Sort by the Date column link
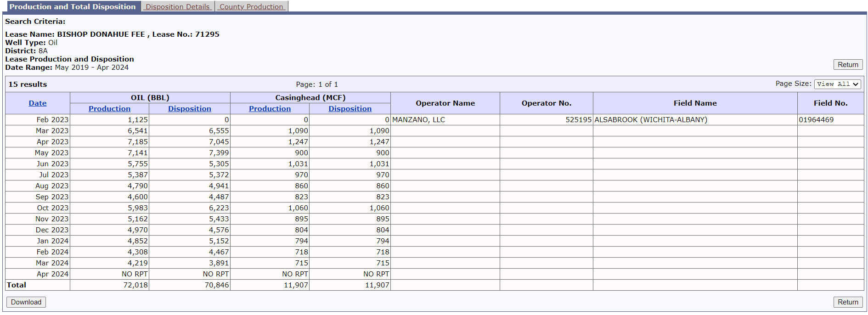 (x=38, y=103)
